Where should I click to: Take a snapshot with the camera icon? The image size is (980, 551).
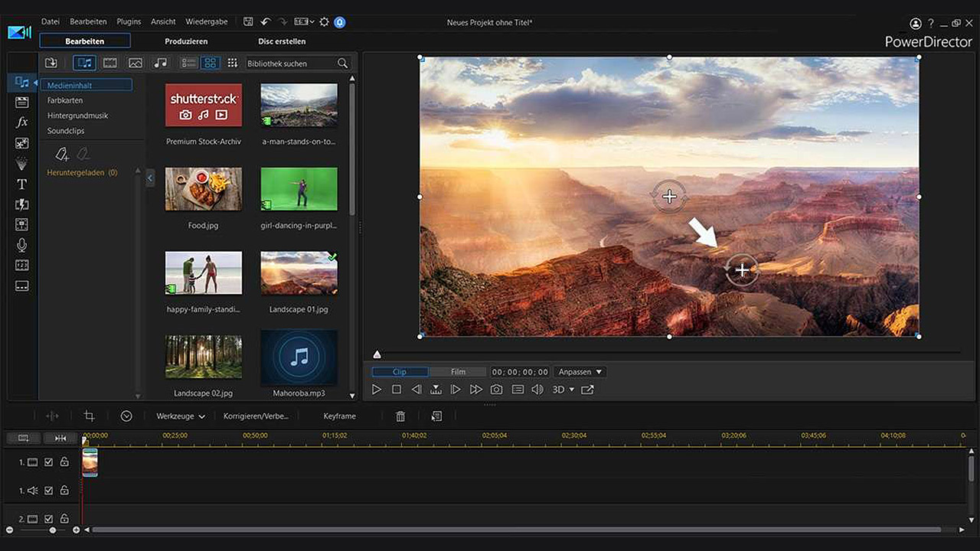(x=496, y=390)
